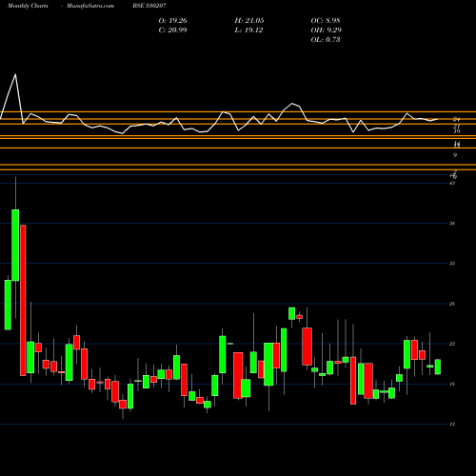This screenshot has width=476, height=476.
Task: Select the open value "O: 19.26"
Action: tap(172, 21)
